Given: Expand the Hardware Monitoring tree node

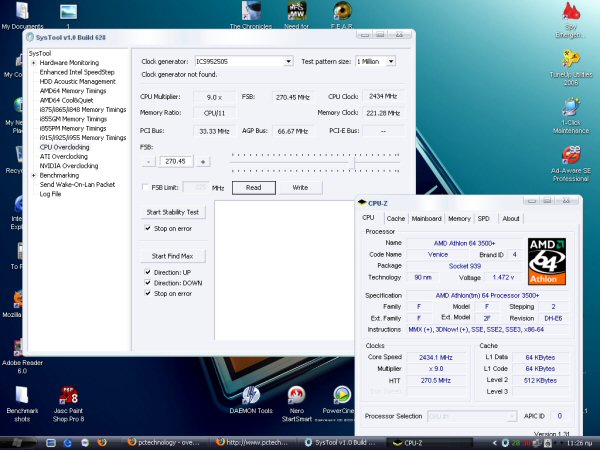Looking at the screenshot, I should 34,63.
